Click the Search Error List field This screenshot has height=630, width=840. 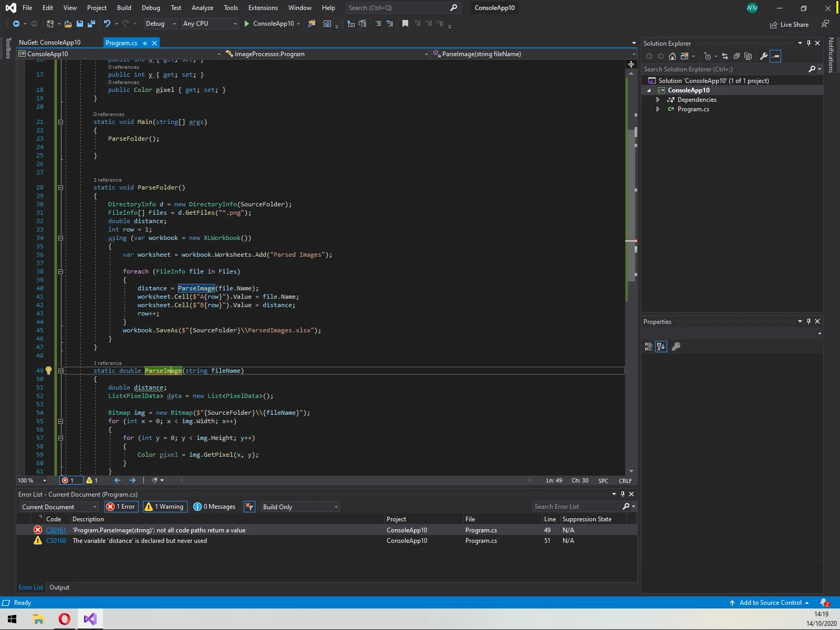(577, 507)
